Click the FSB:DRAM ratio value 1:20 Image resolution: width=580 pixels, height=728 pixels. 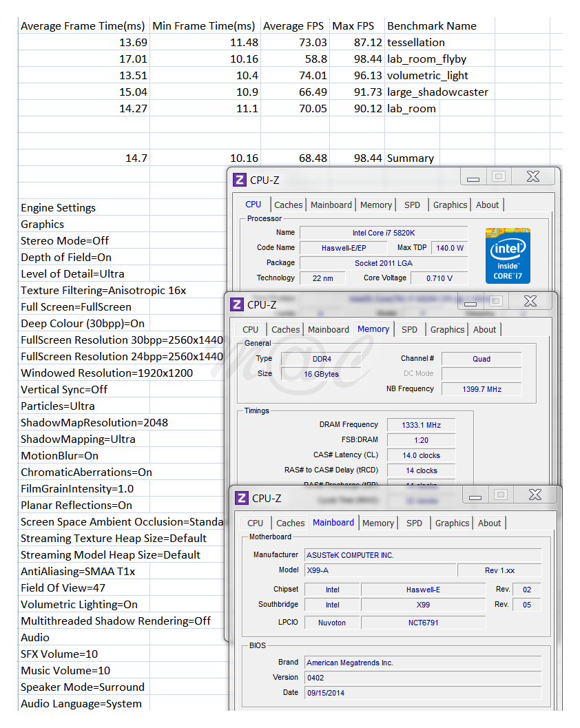[421, 440]
